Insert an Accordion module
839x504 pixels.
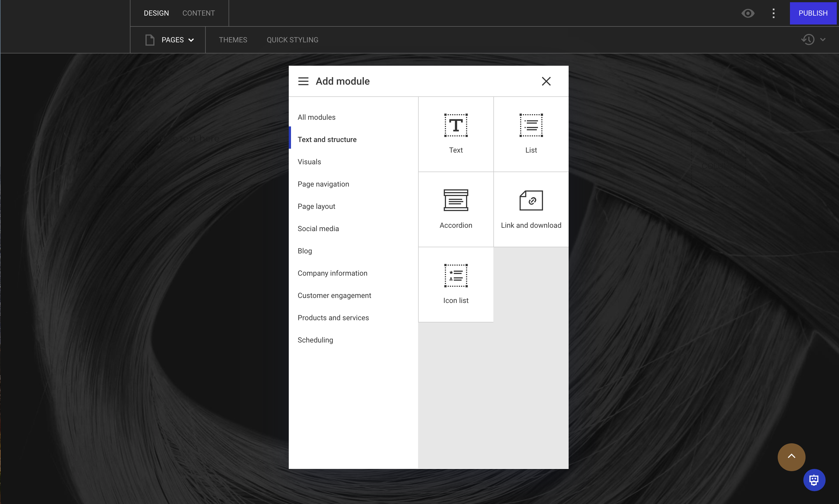coord(455,209)
